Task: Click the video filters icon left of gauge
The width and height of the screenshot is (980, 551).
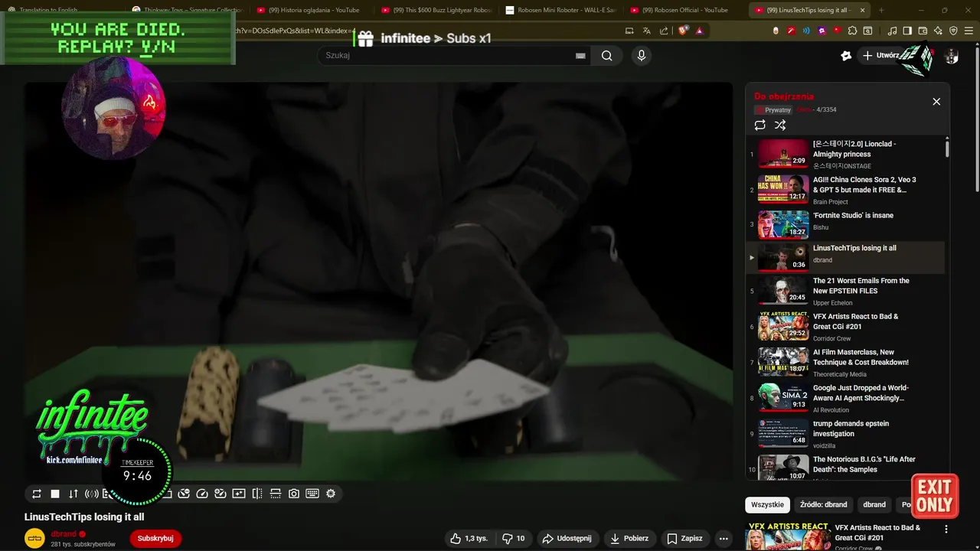Action: pos(184,494)
